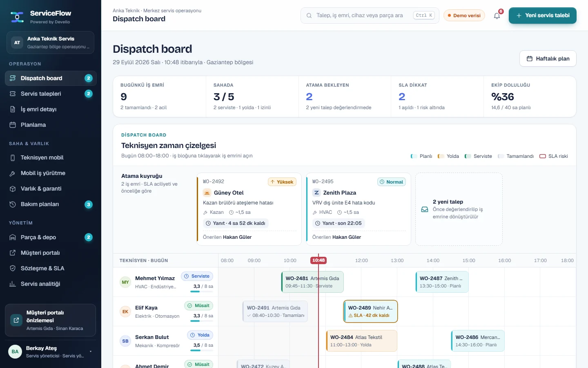Click the Servis talepleri sidebar icon
Screen dimensions: 588x368
pos(13,94)
